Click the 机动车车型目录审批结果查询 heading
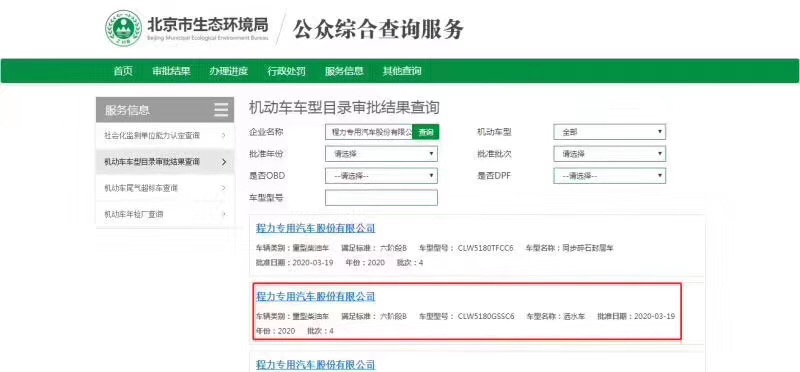Screen dimensions: 800x372 [x=344, y=108]
